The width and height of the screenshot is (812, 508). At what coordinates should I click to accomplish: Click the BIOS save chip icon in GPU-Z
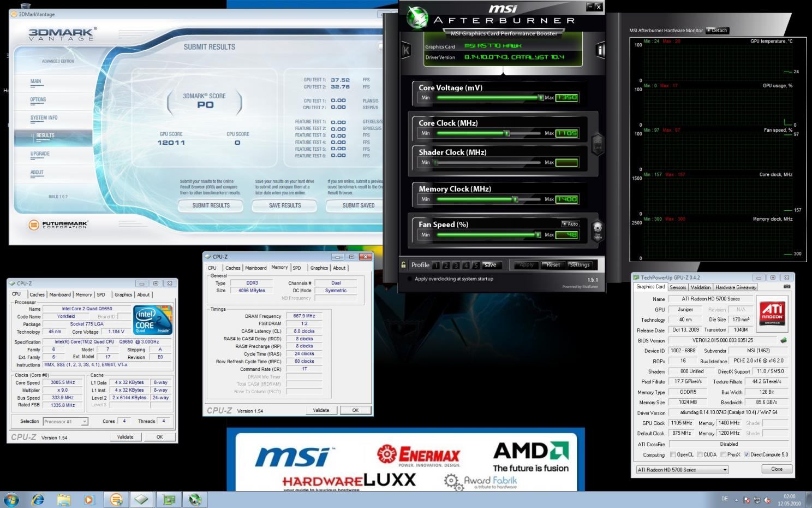[784, 340]
